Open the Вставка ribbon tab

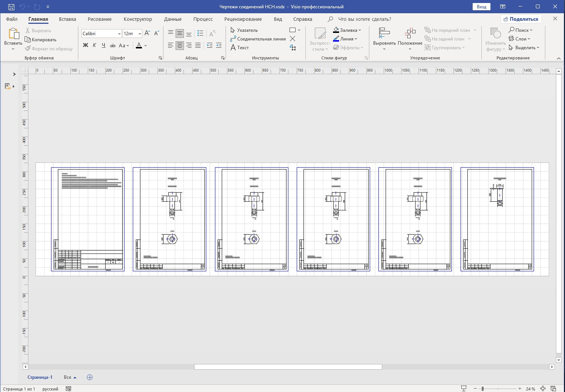point(67,19)
